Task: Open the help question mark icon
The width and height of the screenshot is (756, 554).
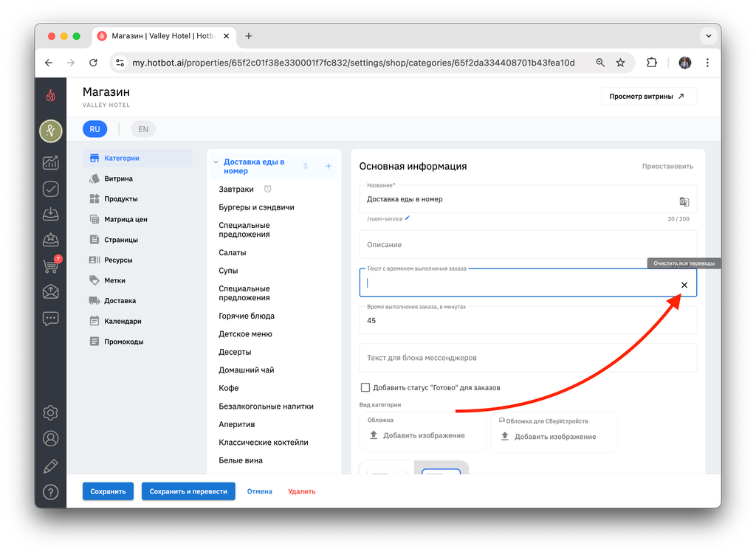Action: click(51, 492)
